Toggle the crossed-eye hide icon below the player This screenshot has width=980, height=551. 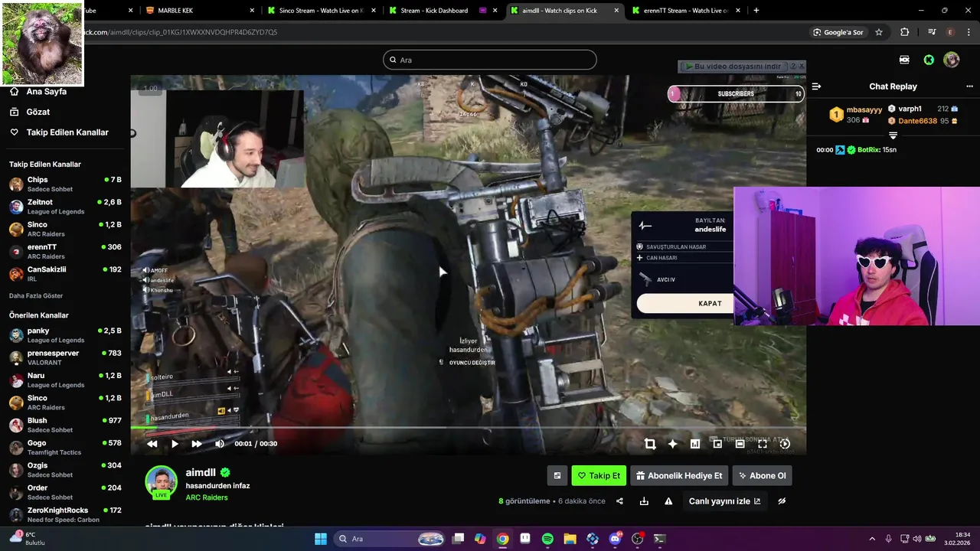click(782, 501)
